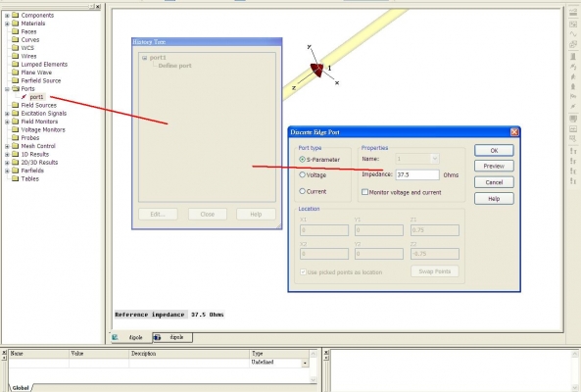Click the red discrete port marker in 3D view

pyautogui.click(x=317, y=70)
